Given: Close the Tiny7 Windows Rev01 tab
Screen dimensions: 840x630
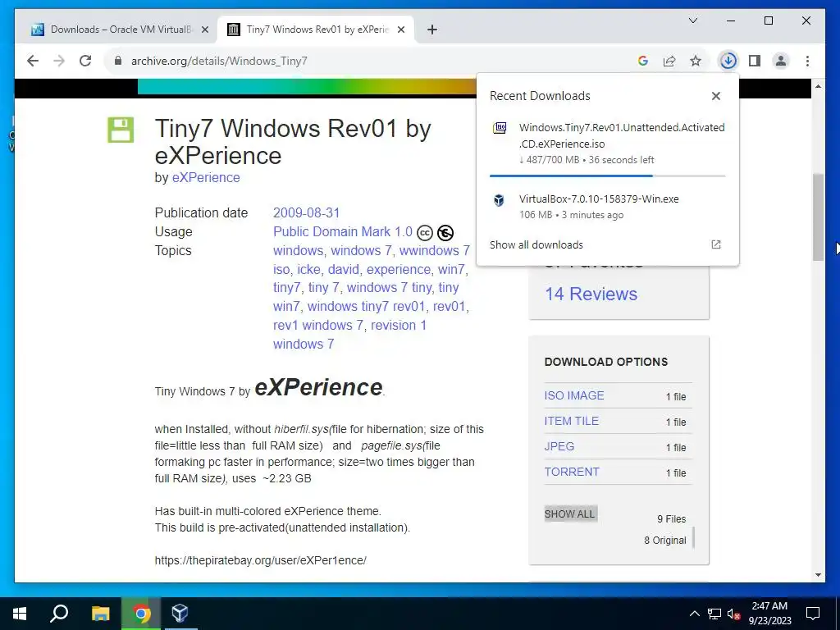Looking at the screenshot, I should coord(400,30).
